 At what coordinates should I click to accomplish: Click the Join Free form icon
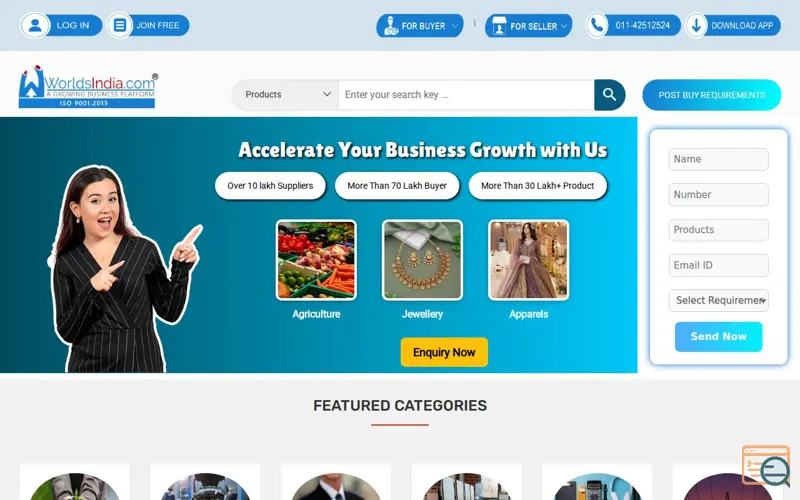[120, 25]
